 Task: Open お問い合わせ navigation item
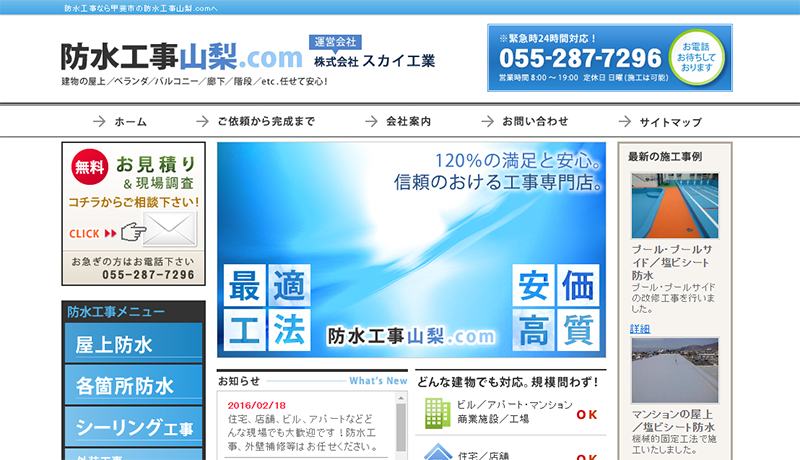pos(524,121)
